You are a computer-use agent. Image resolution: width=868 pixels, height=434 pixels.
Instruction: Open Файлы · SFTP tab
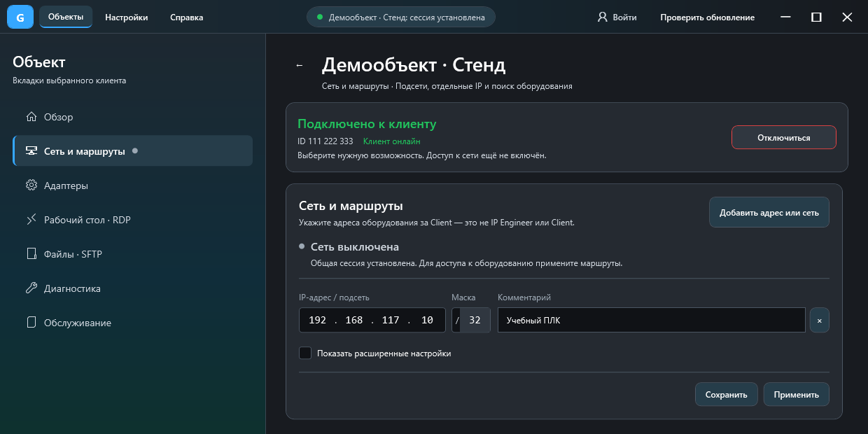point(133,254)
